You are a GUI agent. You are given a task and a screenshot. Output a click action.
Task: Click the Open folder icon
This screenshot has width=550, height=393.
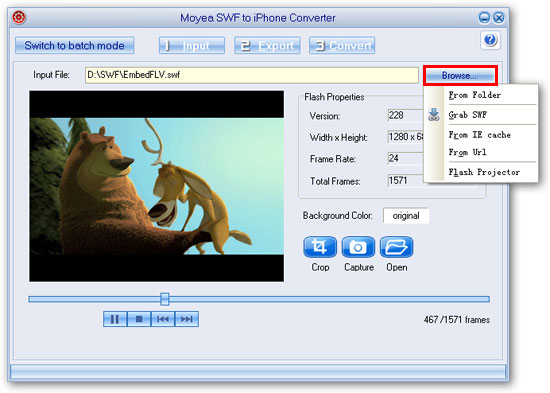pyautogui.click(x=397, y=247)
